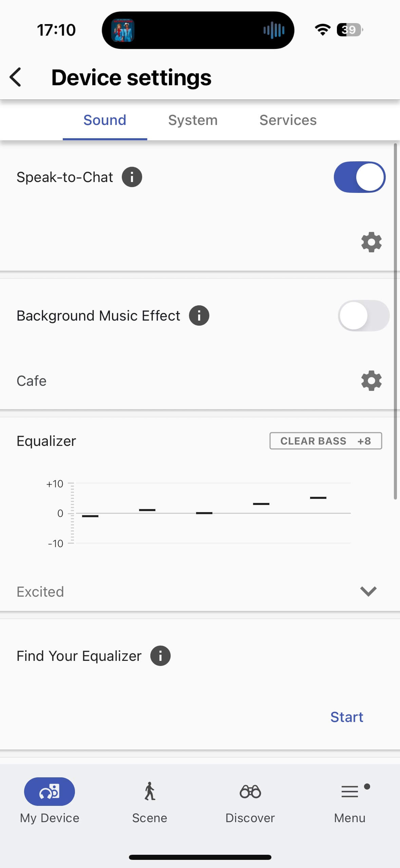Open Background Music Effect gear settings
This screenshot has width=400, height=868.
(x=371, y=381)
